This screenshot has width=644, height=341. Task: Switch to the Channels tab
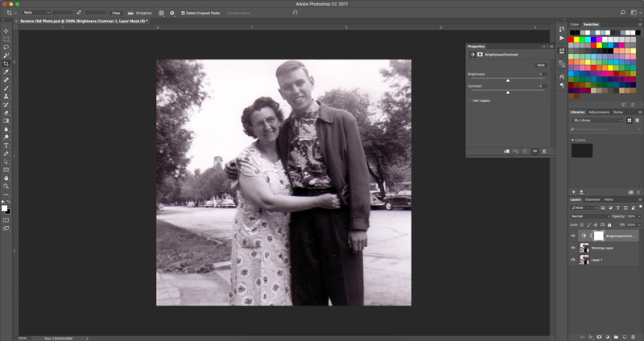(592, 199)
